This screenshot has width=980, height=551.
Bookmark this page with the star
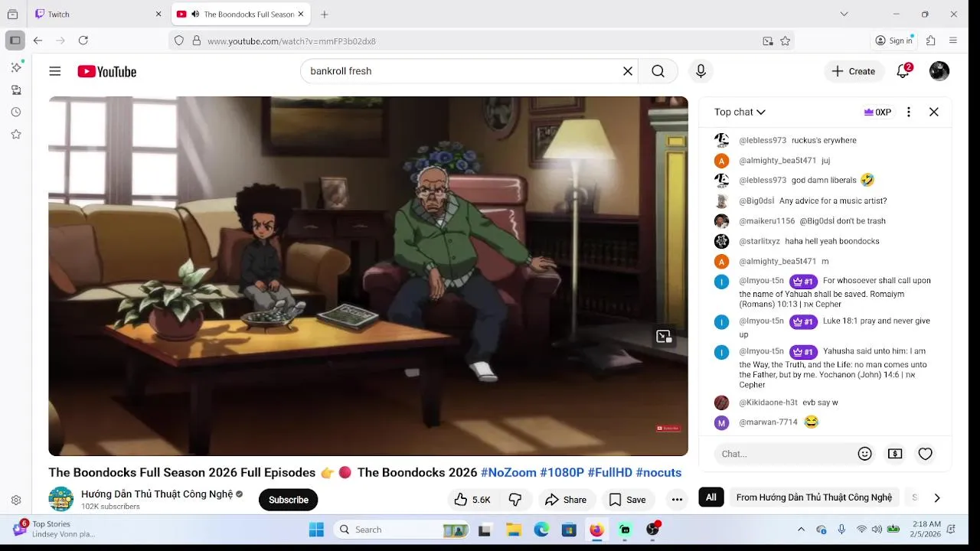pos(786,41)
